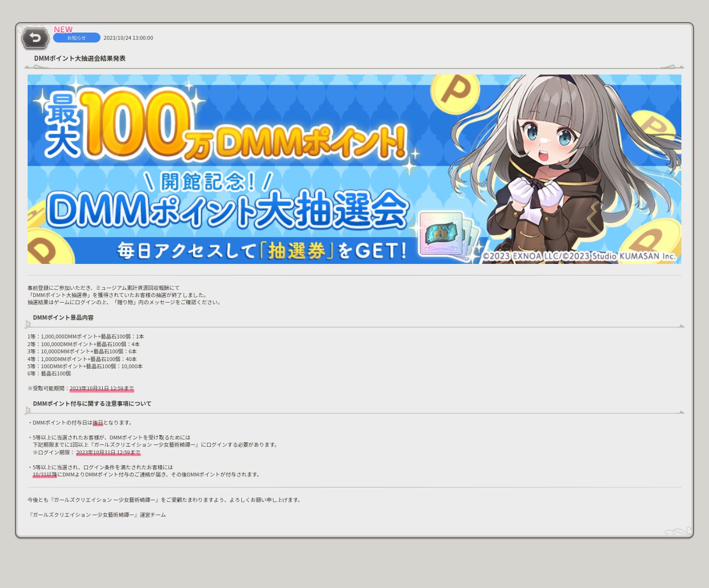Click the 事前登録にご参加いただき intro line
Image resolution: width=709 pixels, height=588 pixels.
(103, 288)
